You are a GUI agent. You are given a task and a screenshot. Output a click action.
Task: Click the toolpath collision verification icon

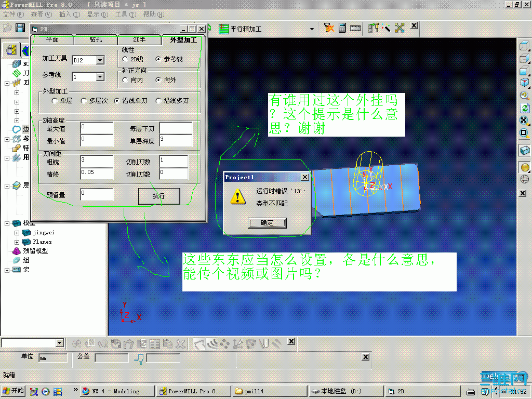click(329, 28)
